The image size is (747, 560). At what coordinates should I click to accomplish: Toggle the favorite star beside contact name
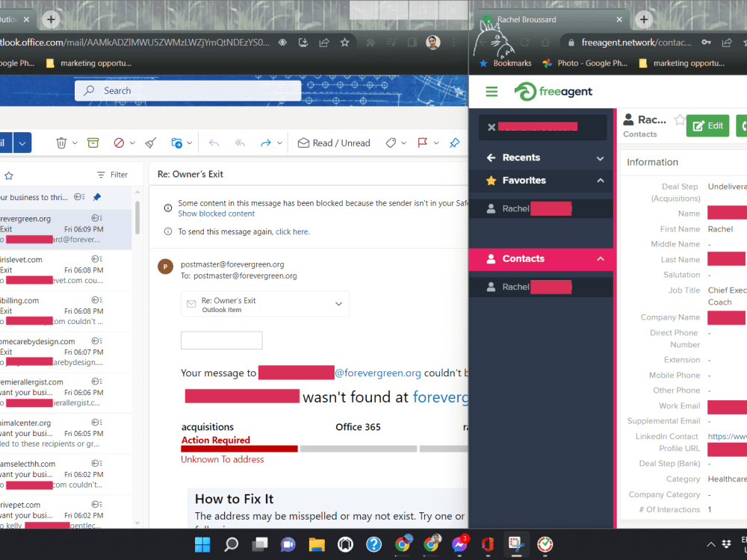[679, 119]
